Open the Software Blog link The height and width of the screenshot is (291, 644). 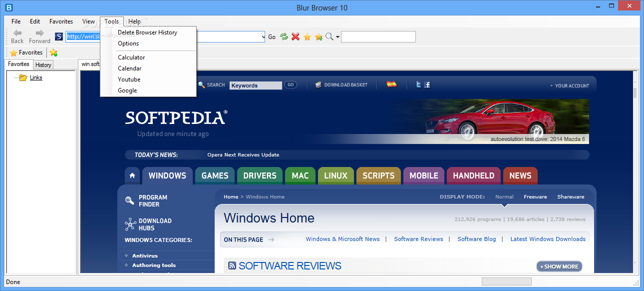pyautogui.click(x=477, y=239)
